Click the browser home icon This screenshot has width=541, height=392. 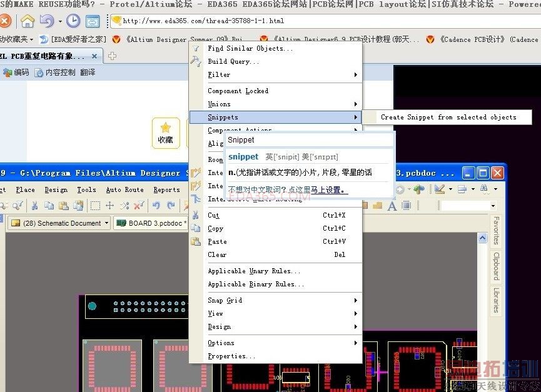[28, 21]
